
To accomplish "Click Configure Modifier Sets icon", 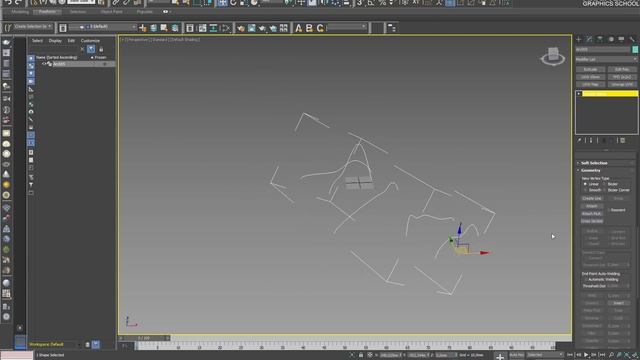I will tap(622, 140).
